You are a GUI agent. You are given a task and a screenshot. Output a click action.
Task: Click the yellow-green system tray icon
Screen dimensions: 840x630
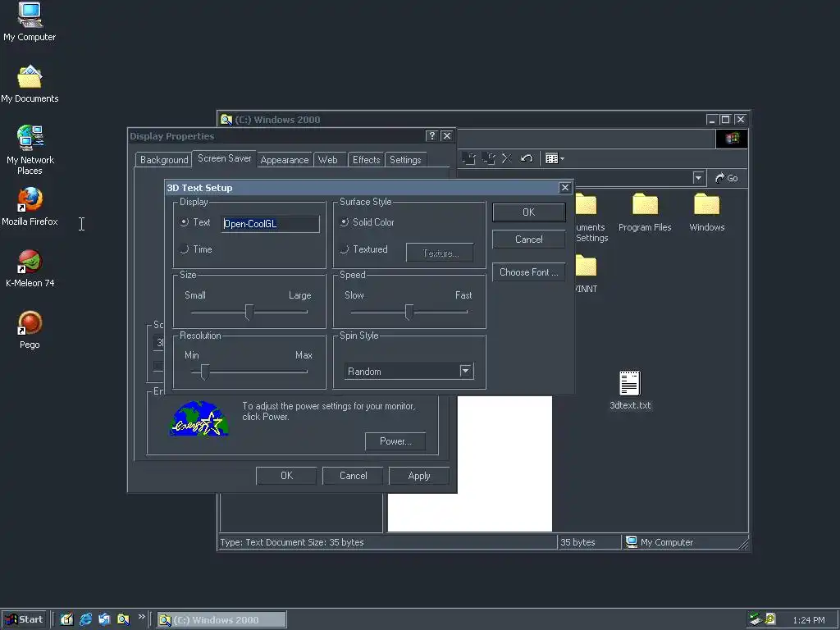point(770,619)
